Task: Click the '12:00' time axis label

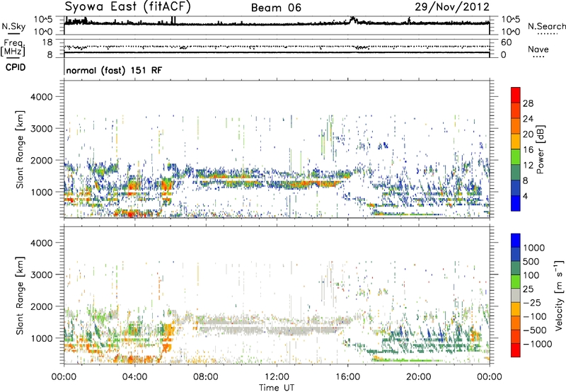Action: (x=277, y=376)
